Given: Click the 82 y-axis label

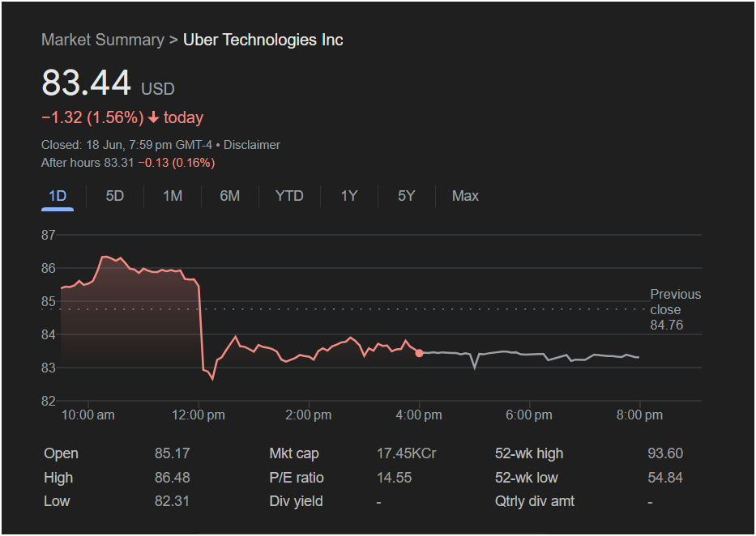Looking at the screenshot, I should point(49,401).
